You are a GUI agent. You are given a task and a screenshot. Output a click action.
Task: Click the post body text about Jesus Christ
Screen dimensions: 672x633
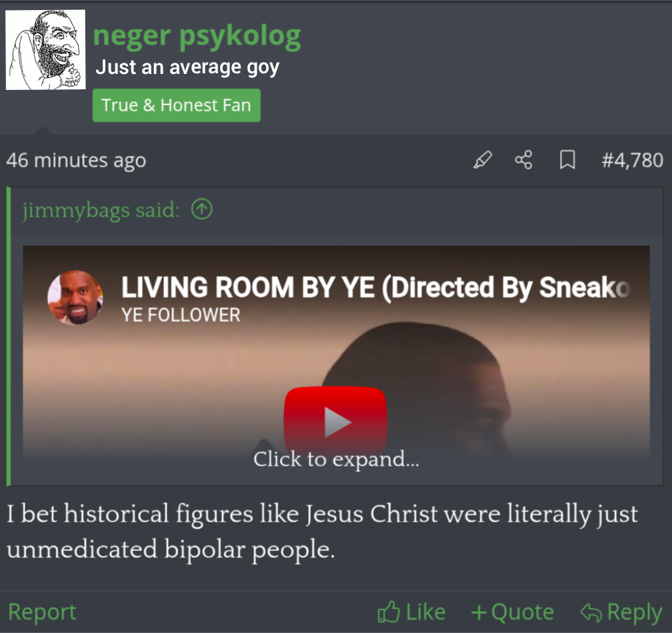click(x=322, y=531)
